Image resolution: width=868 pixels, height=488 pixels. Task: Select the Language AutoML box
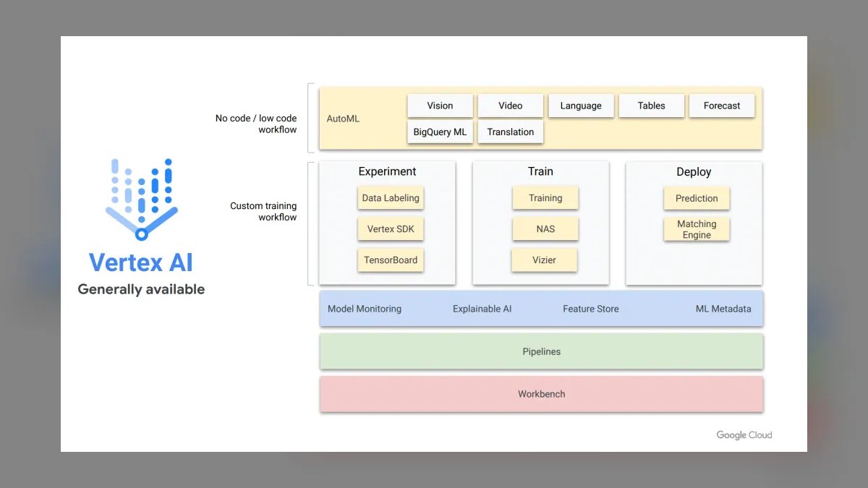click(x=581, y=106)
